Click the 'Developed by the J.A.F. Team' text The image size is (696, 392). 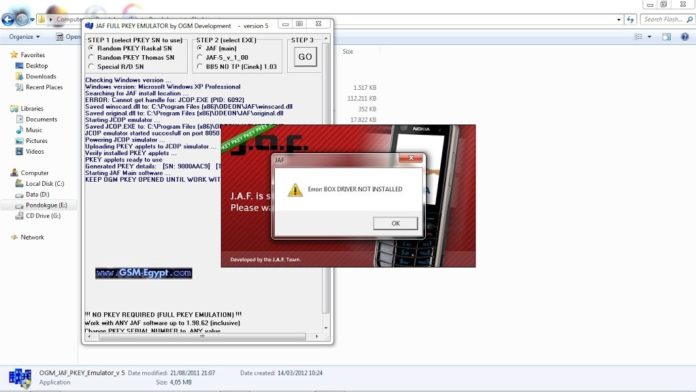pos(265,260)
